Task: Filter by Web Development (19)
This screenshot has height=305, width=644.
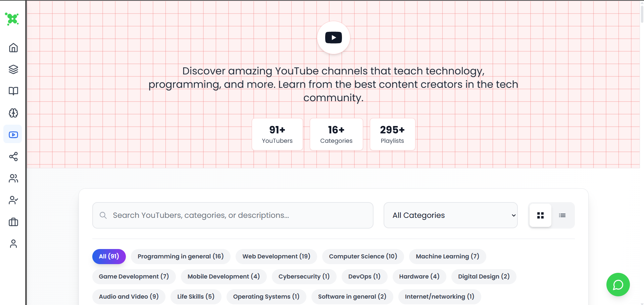Action: pyautogui.click(x=276, y=256)
